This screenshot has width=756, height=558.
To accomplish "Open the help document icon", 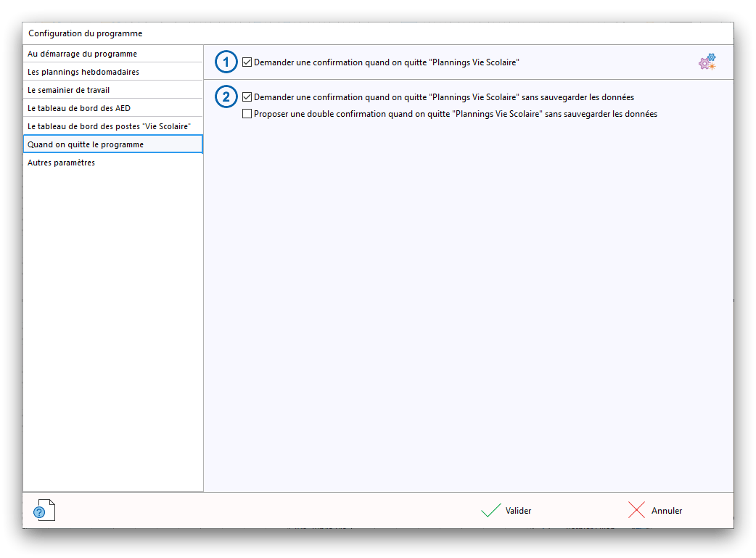I will coord(44,511).
